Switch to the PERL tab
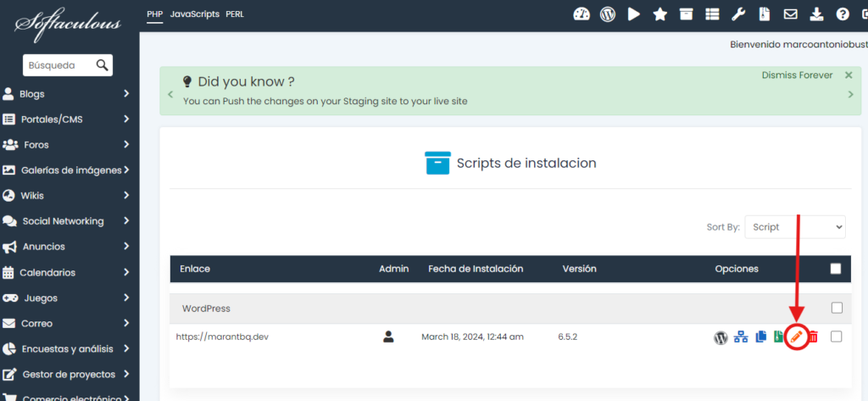 [x=235, y=14]
